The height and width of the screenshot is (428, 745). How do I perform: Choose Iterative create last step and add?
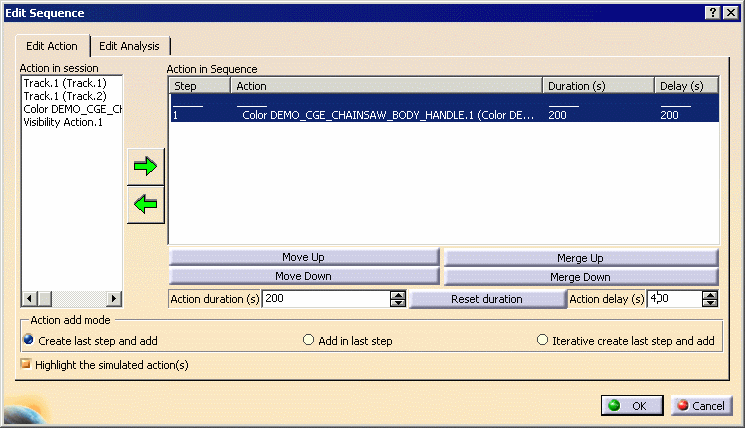[x=543, y=341]
